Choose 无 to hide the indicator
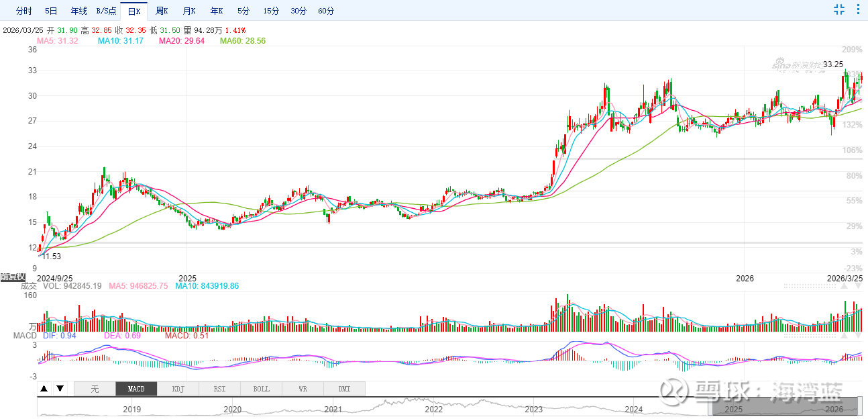868x419 pixels. (95, 389)
